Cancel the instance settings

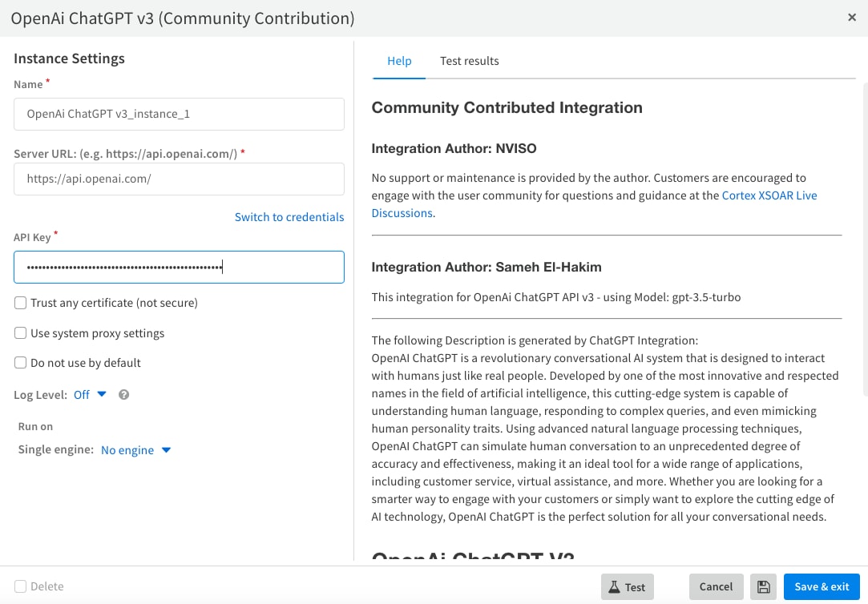716,587
